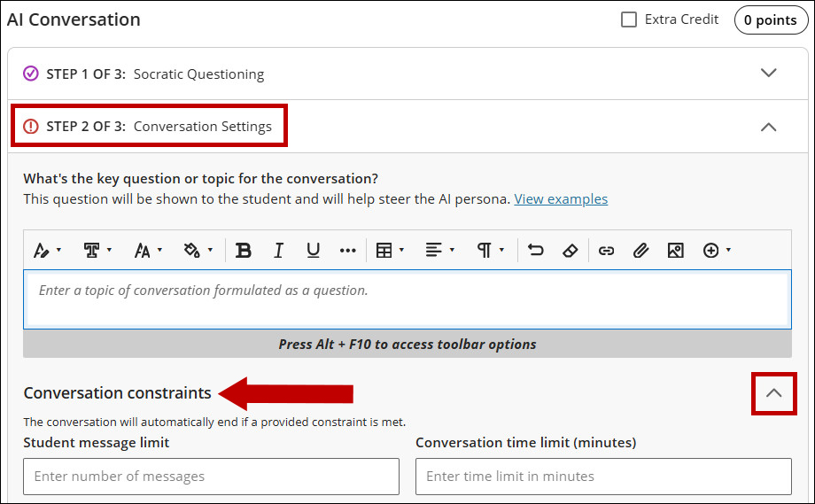Insert an image
Viewport: 815px width, 504px height.
675,251
